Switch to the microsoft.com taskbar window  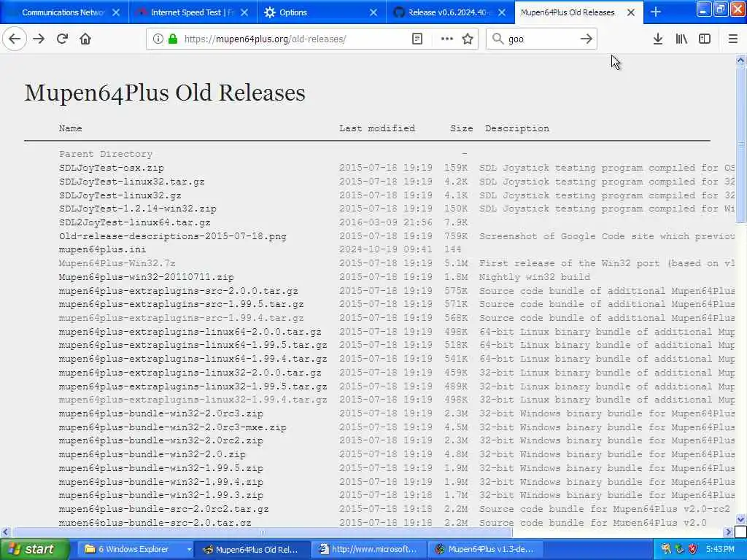click(368, 549)
